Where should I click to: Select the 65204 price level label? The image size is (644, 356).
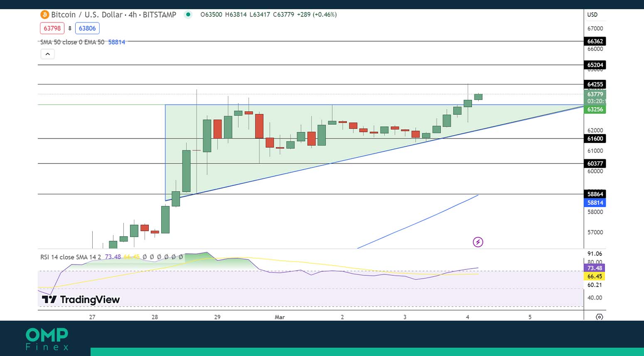pos(595,65)
